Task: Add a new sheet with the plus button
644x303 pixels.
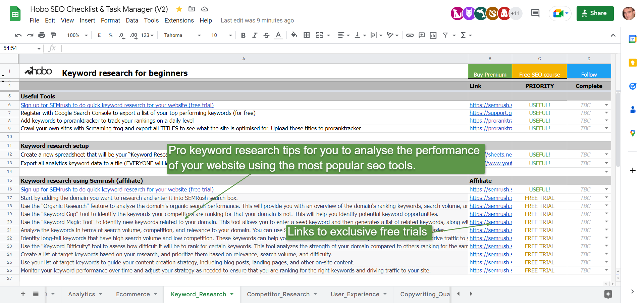Action: [23, 294]
